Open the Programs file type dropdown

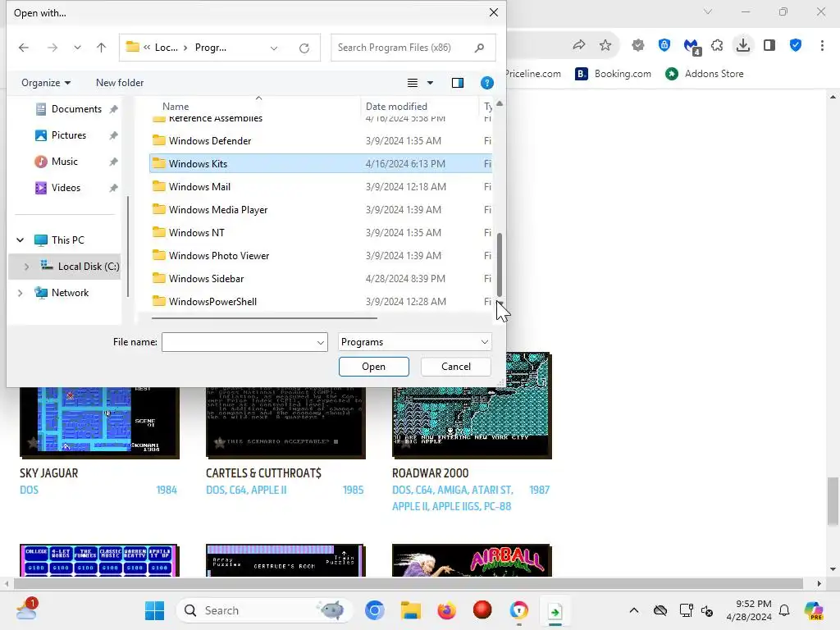(414, 342)
